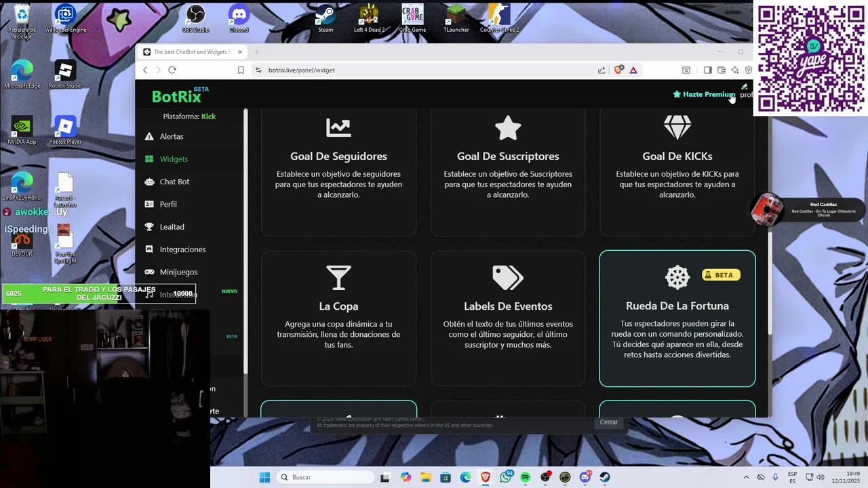The width and height of the screenshot is (868, 488).
Task: Open Leo AI sparkle icon
Action: click(x=735, y=70)
